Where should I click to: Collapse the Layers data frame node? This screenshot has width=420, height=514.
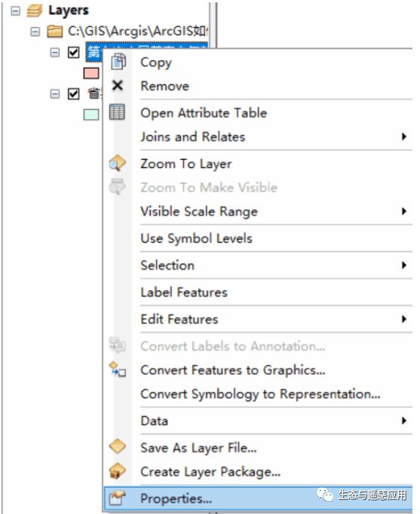point(15,11)
